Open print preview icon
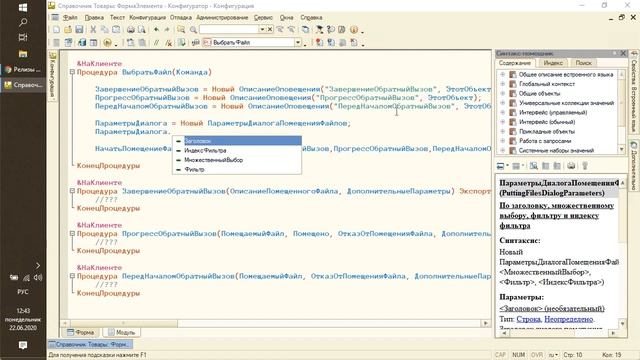The height and width of the screenshot is (360, 640). (142, 30)
